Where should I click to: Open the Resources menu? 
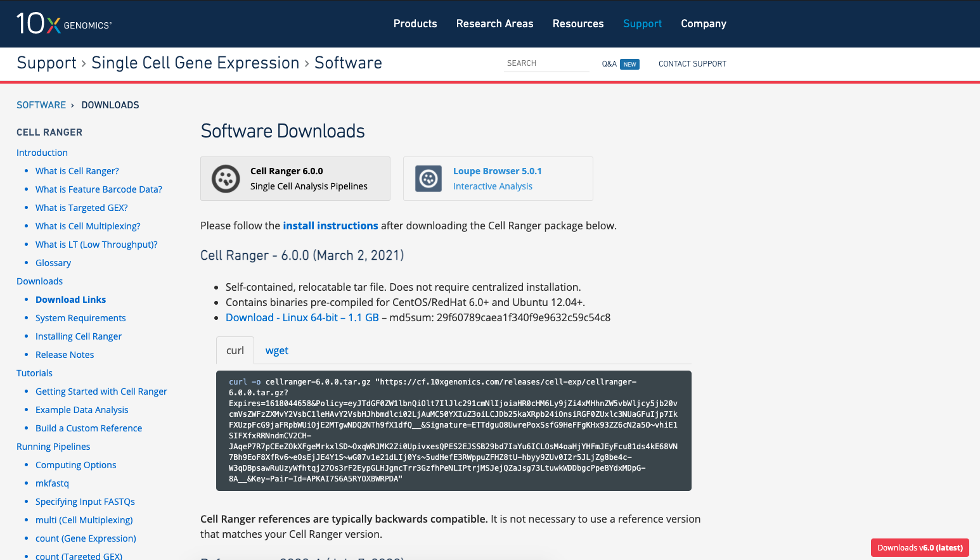pos(578,23)
